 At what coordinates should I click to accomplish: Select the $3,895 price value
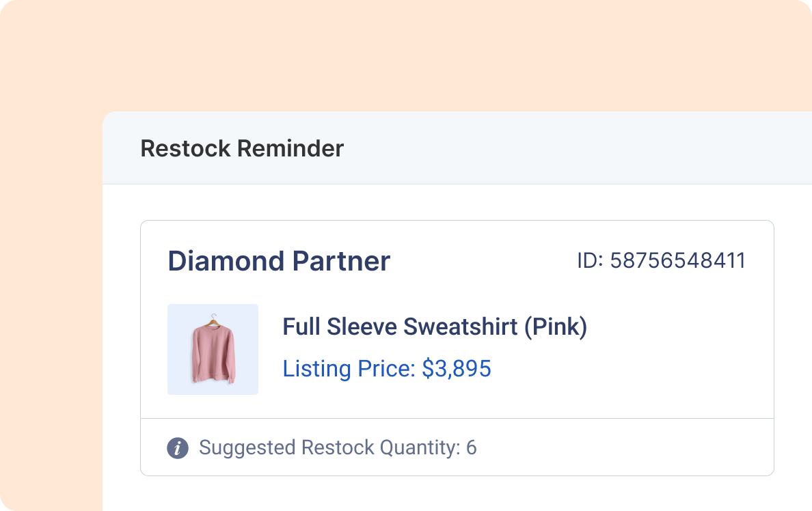(457, 369)
